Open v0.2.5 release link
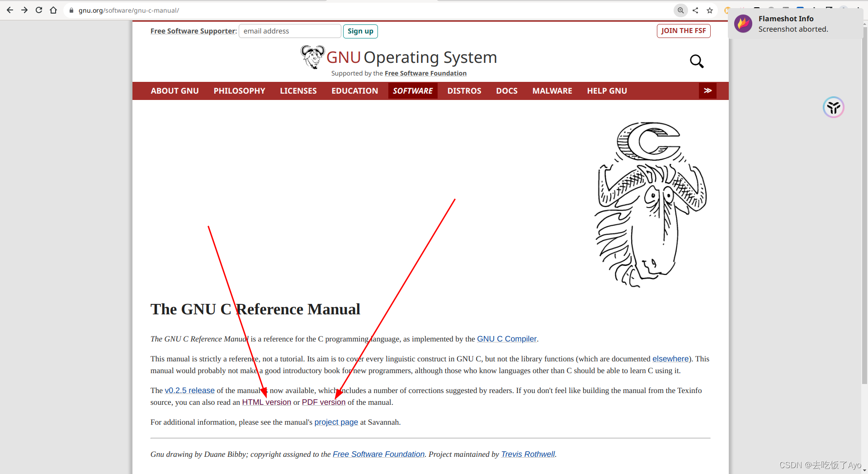Viewport: 868px width, 474px height. pos(190,390)
